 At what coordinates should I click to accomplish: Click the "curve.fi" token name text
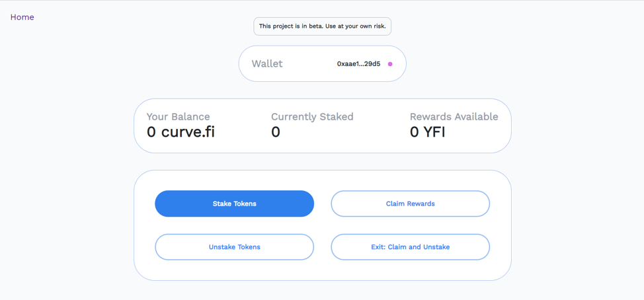pyautogui.click(x=188, y=132)
